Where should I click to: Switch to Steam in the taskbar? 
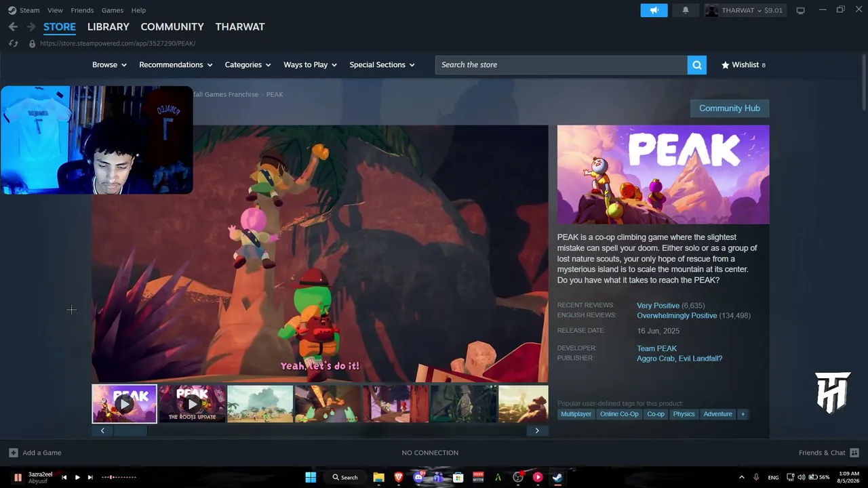click(x=557, y=477)
